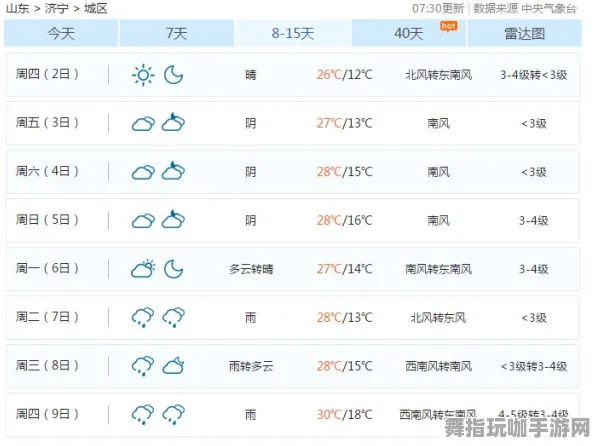Click the 30℃/18℃ temperature value
Image resolution: width=596 pixels, height=446 pixels.
pos(344,414)
